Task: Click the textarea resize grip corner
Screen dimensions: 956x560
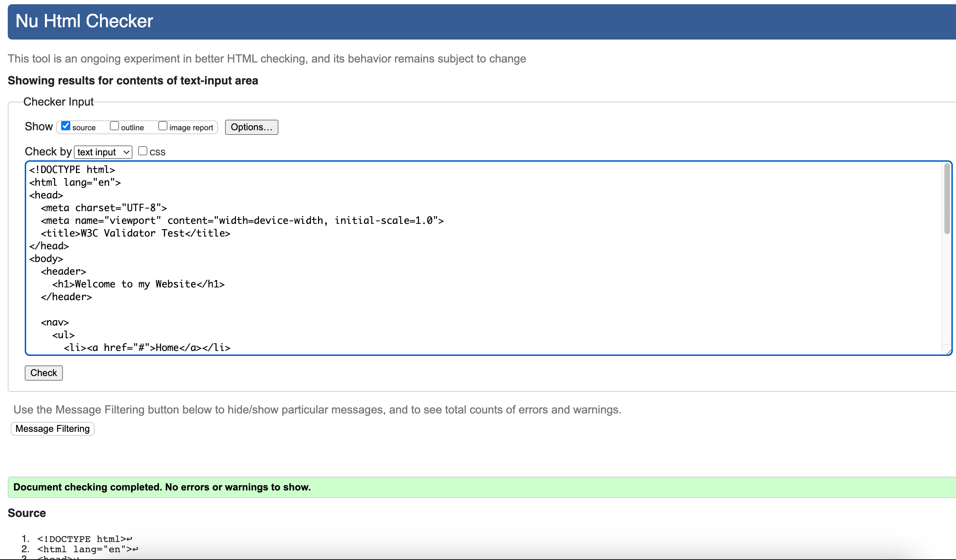Action: (949, 352)
